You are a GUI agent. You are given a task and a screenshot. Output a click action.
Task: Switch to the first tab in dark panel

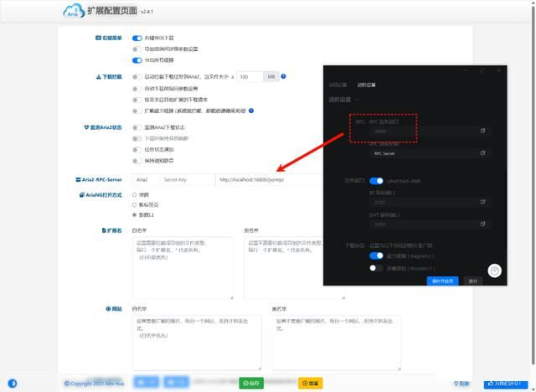(x=337, y=85)
